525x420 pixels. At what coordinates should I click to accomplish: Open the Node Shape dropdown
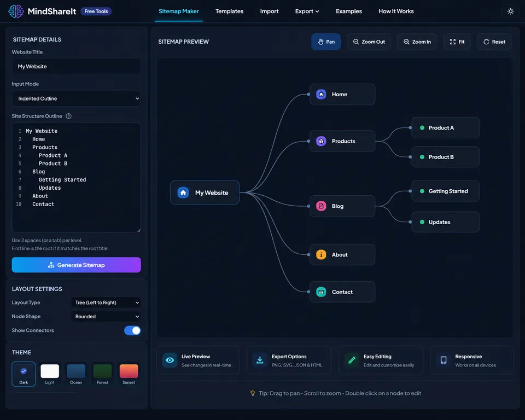(x=106, y=317)
